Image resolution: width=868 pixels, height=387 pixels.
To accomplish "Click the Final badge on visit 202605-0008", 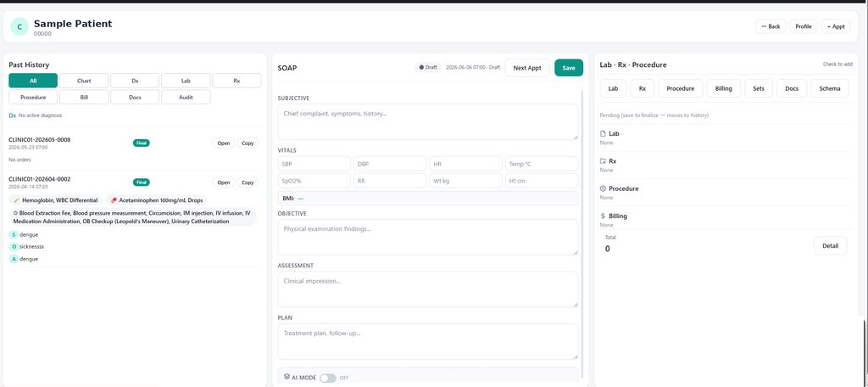I will coord(142,143).
